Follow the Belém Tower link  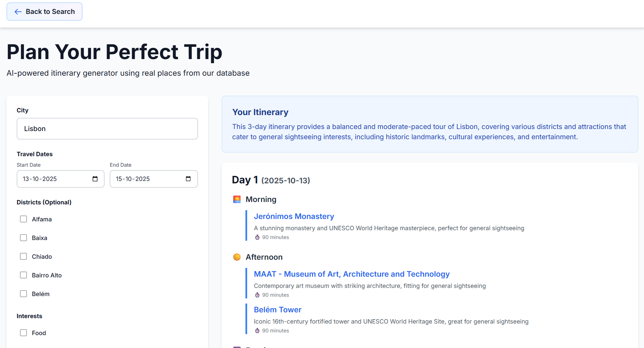click(277, 310)
